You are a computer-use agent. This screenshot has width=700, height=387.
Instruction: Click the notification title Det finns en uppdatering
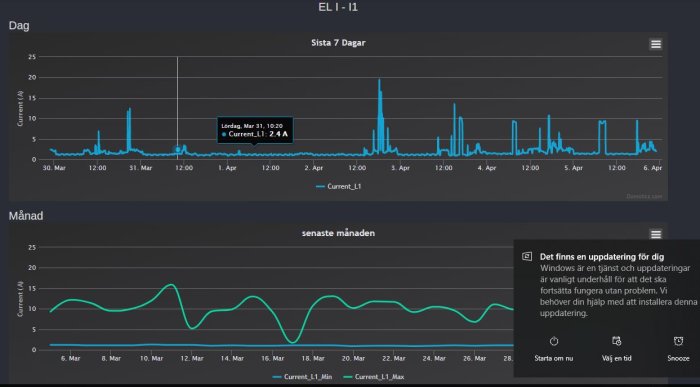point(602,257)
